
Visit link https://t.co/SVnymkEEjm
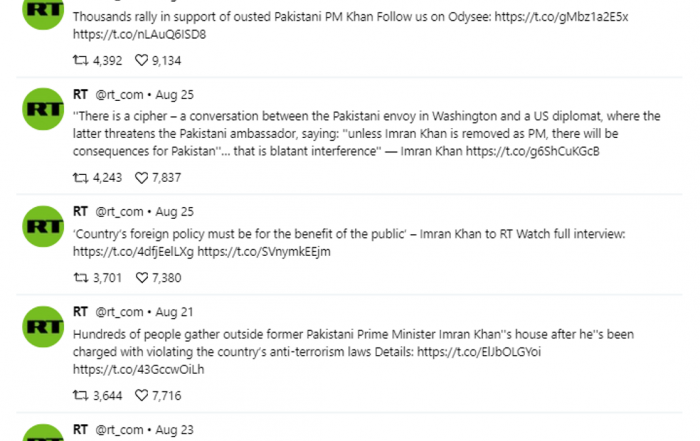click(264, 251)
